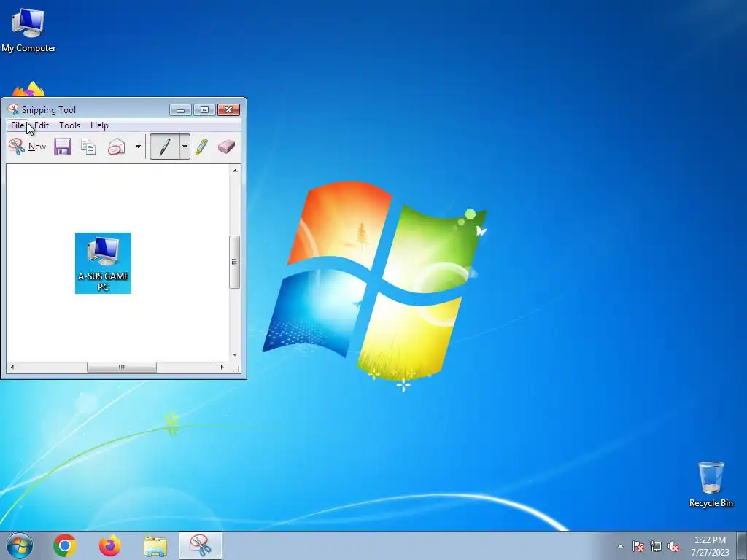Select the Pen tool in Snipping Tool
The image size is (747, 560).
164,147
